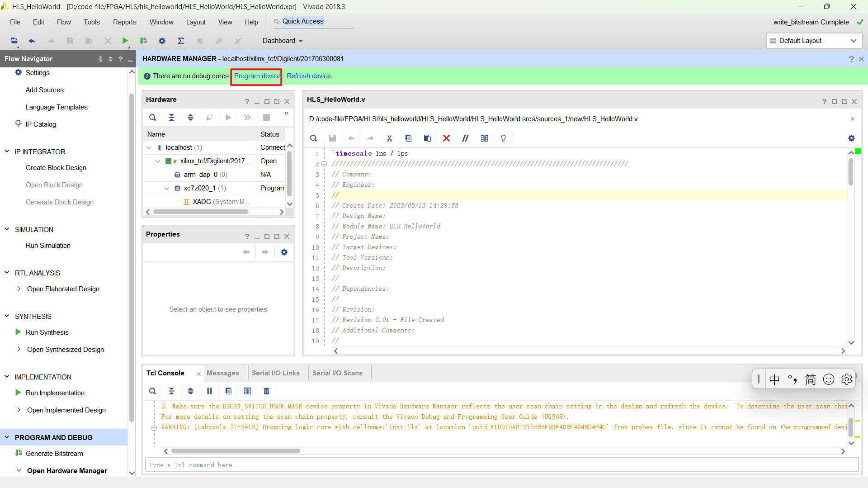This screenshot has height=488, width=868.
Task: Click the Refresh device link
Action: [309, 76]
